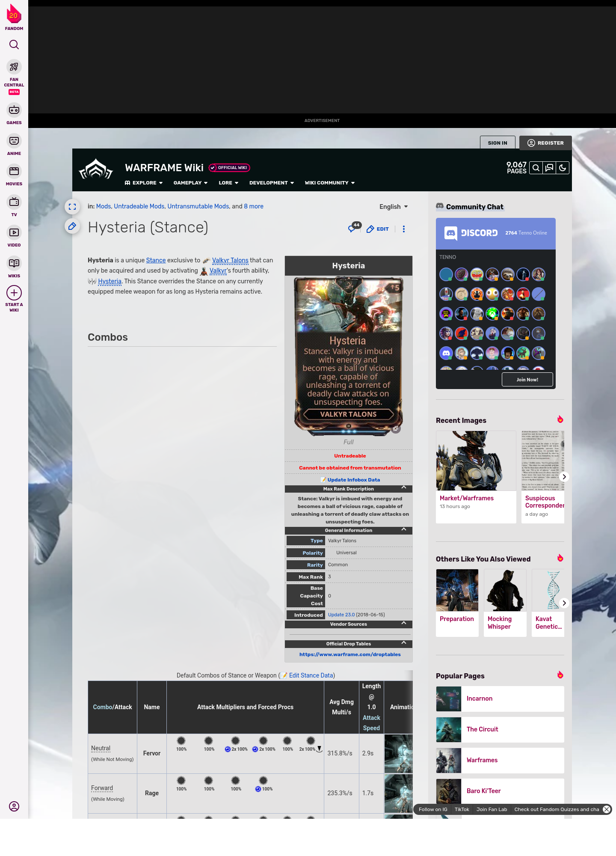Image resolution: width=616 pixels, height=856 pixels.
Task: Show next Recent Images arrow
Action: (564, 477)
